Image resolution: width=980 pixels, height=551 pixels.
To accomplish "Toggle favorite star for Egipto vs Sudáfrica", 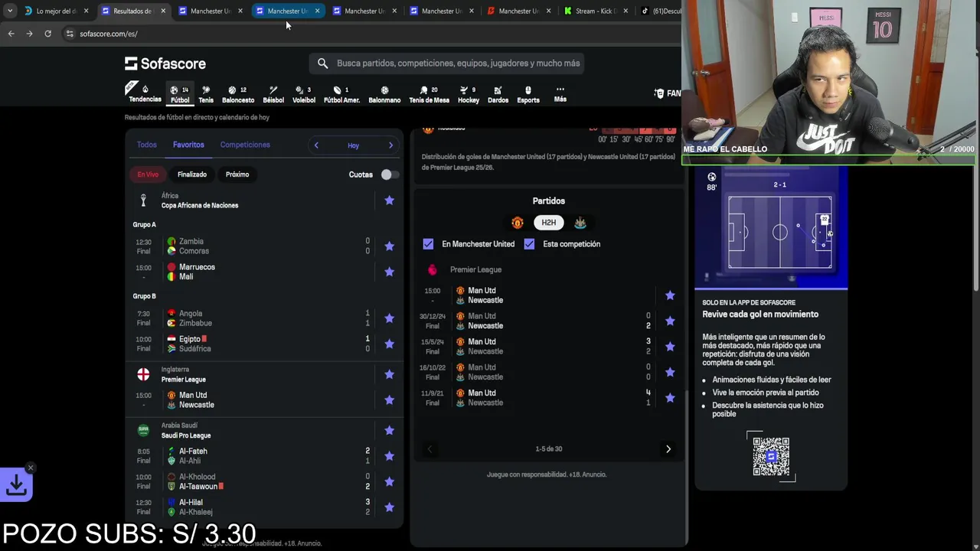I will pos(389,344).
